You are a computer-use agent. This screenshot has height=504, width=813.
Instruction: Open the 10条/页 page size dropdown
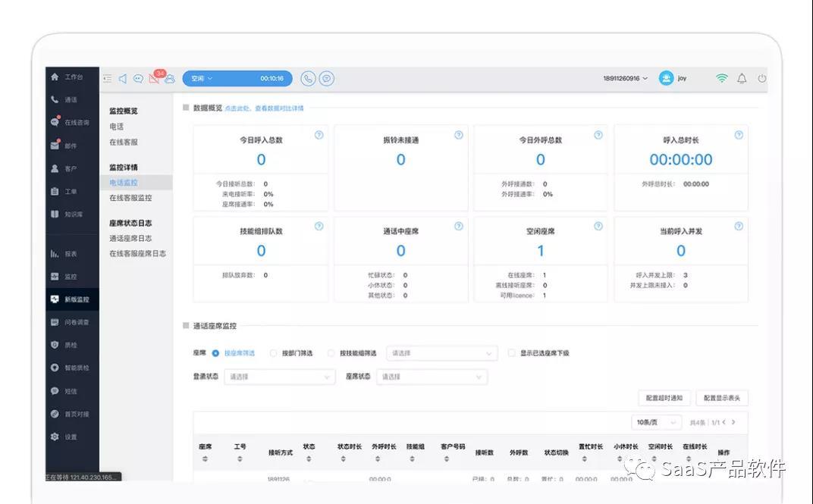pyautogui.click(x=657, y=423)
